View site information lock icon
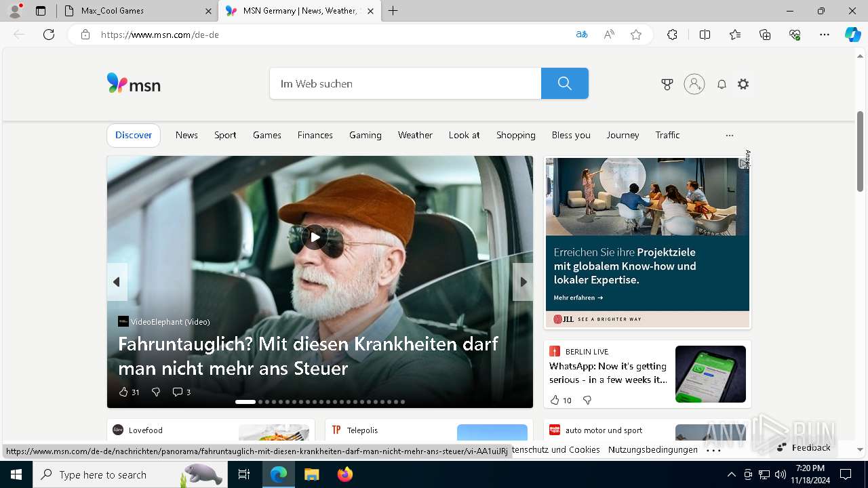Viewport: 868px width, 488px height. (x=85, y=35)
